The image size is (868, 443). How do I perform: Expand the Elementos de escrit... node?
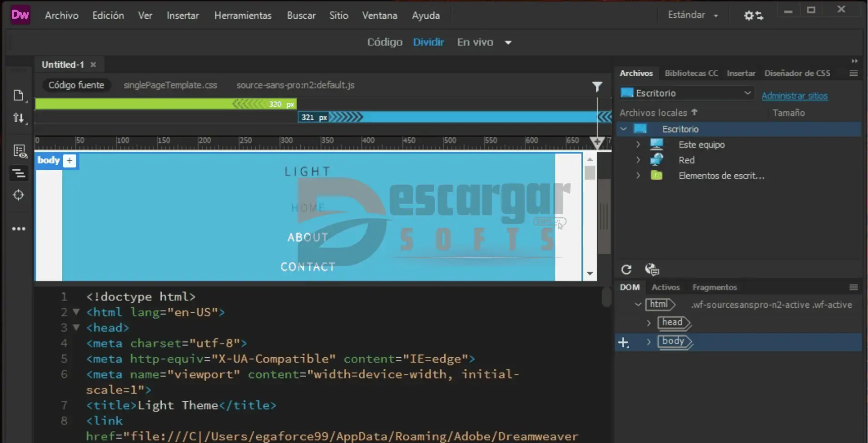(x=638, y=175)
